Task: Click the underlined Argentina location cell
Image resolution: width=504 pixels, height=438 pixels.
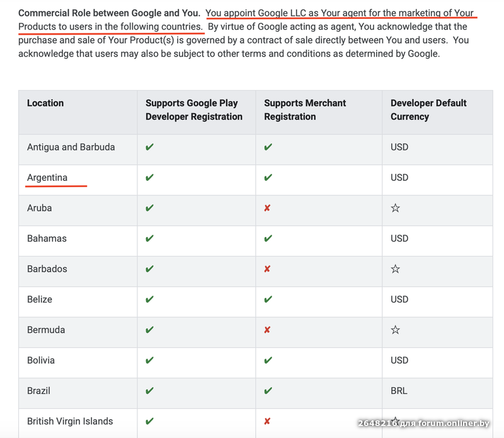Action: [47, 178]
